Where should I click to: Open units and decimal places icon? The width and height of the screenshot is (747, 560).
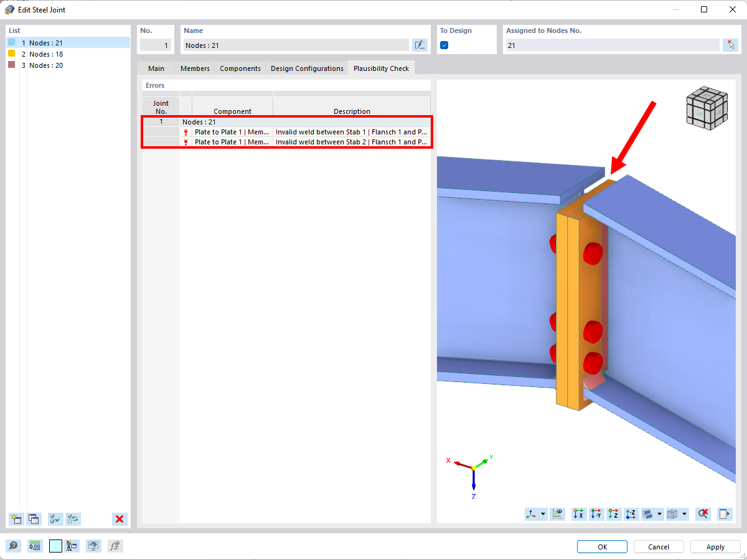(x=35, y=546)
